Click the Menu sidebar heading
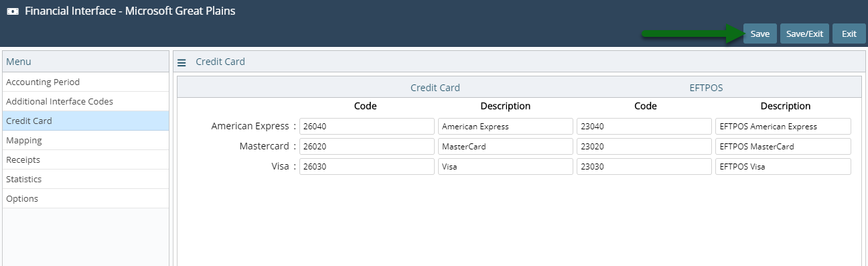This screenshot has height=266, width=868. tap(19, 62)
